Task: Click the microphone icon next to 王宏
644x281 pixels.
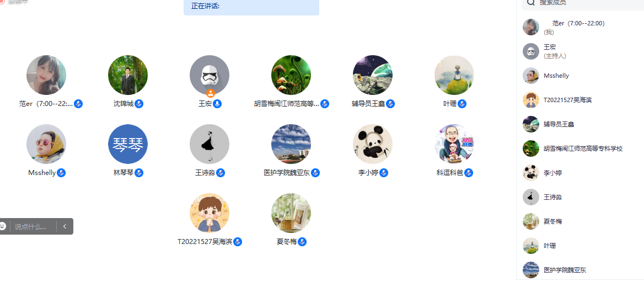Action: [218, 104]
